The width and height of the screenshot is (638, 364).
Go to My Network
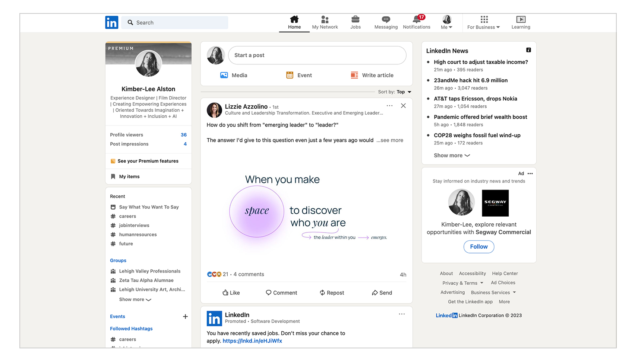coord(325,23)
